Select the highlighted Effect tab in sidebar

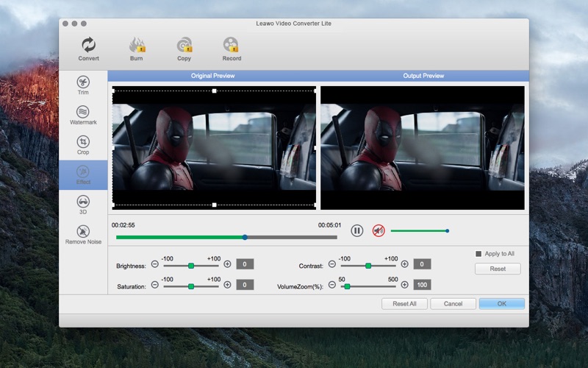point(83,175)
